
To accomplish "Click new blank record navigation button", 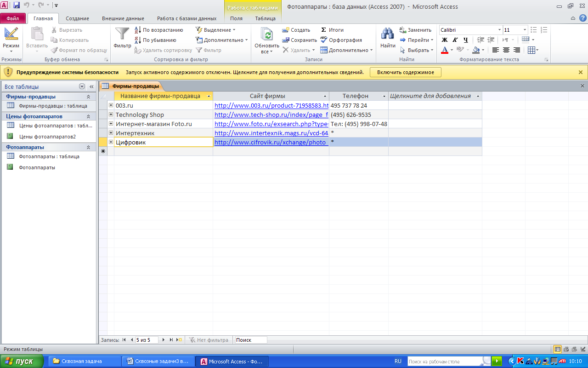I will pos(179,340).
